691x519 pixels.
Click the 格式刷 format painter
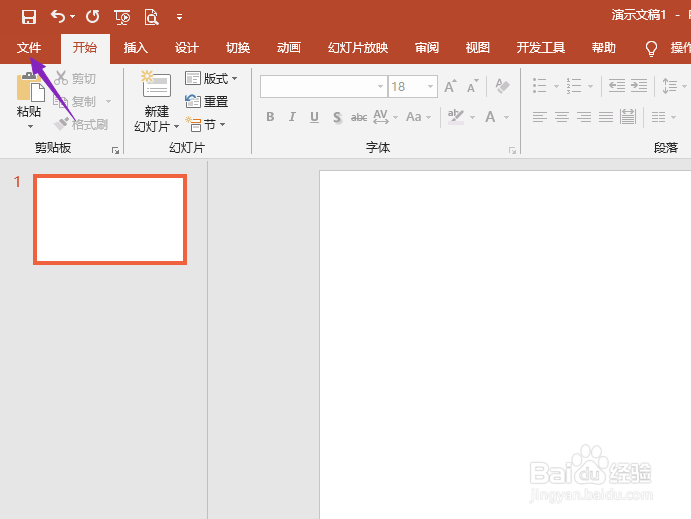81,125
